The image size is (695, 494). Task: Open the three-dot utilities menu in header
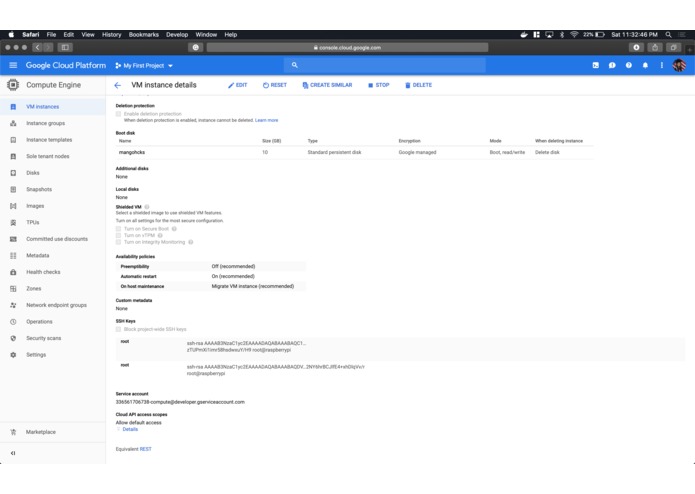pyautogui.click(x=661, y=65)
